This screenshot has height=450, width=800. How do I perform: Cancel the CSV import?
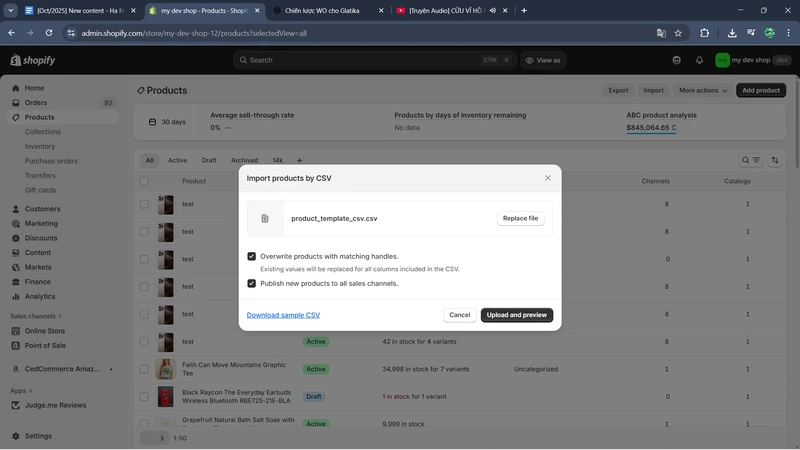click(460, 315)
